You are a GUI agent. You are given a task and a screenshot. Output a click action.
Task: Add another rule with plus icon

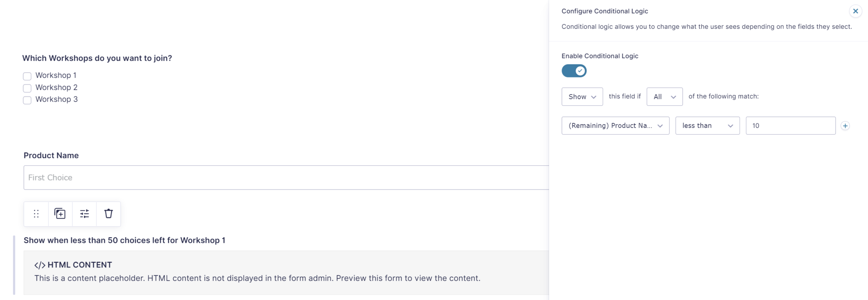click(x=845, y=126)
